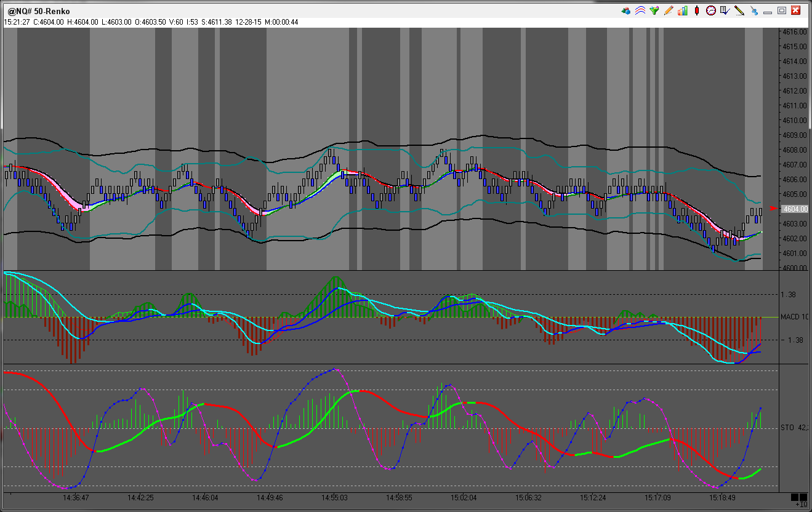812x512 pixels.
Task: Click the 14:46:04 time axis label
Action: click(206, 497)
